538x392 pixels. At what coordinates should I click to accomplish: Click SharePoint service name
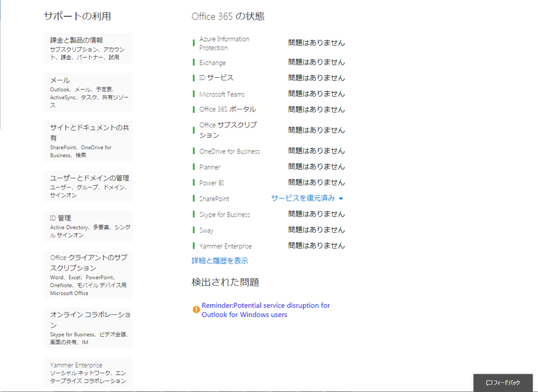click(x=214, y=199)
